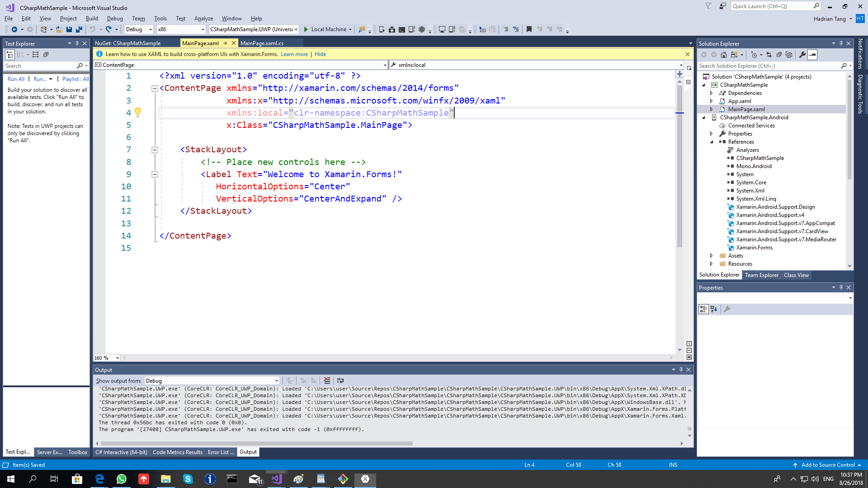Image resolution: width=868 pixels, height=488 pixels.
Task: Click Sync with Active Document in Solution Explorer
Action: click(769, 55)
